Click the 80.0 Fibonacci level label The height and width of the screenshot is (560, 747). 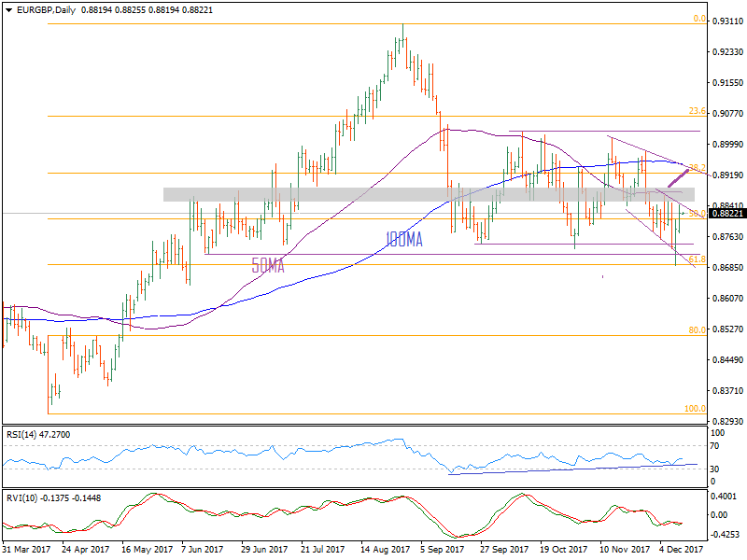click(696, 330)
